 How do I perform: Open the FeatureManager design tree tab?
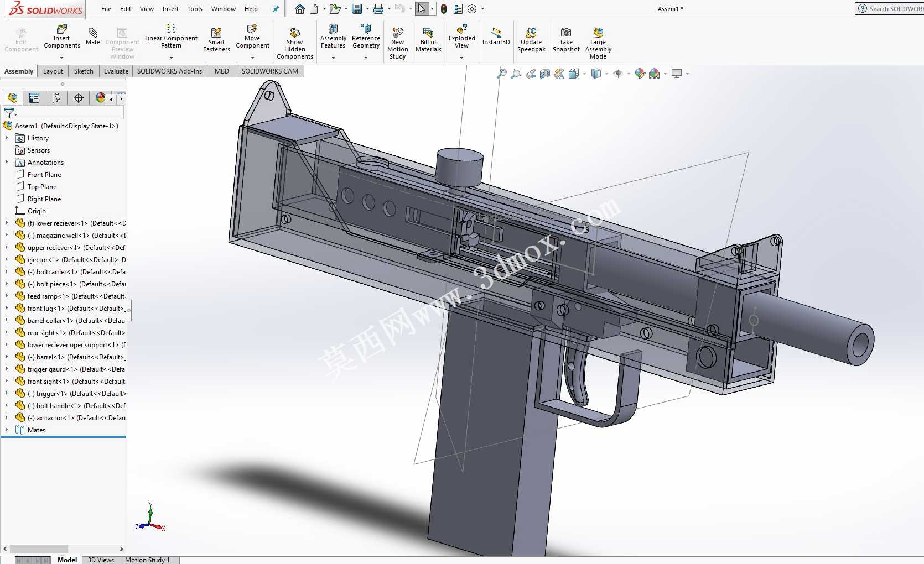coord(12,98)
